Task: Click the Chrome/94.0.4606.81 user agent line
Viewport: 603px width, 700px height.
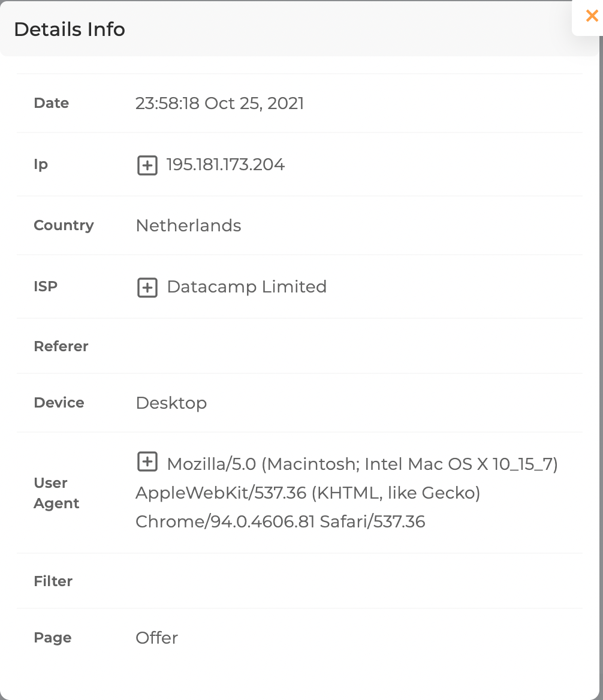Action: 280,522
